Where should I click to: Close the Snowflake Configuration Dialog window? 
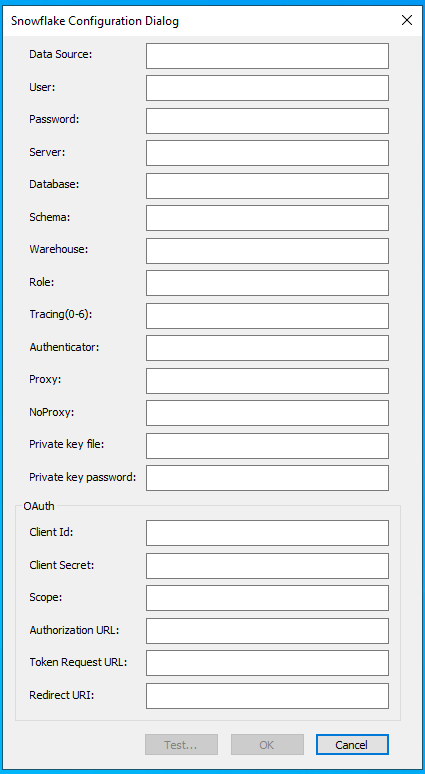click(x=407, y=20)
